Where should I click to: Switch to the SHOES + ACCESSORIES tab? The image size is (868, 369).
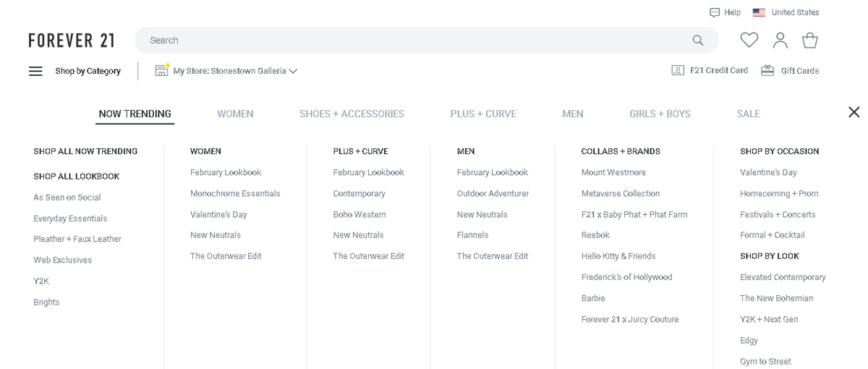352,114
